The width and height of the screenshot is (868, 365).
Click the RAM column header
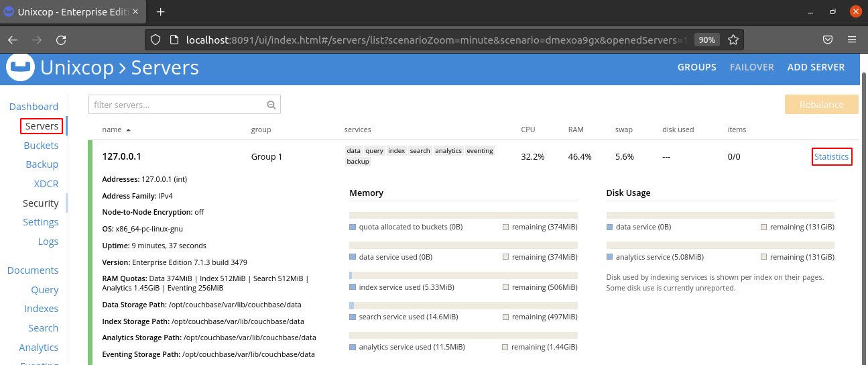click(576, 129)
